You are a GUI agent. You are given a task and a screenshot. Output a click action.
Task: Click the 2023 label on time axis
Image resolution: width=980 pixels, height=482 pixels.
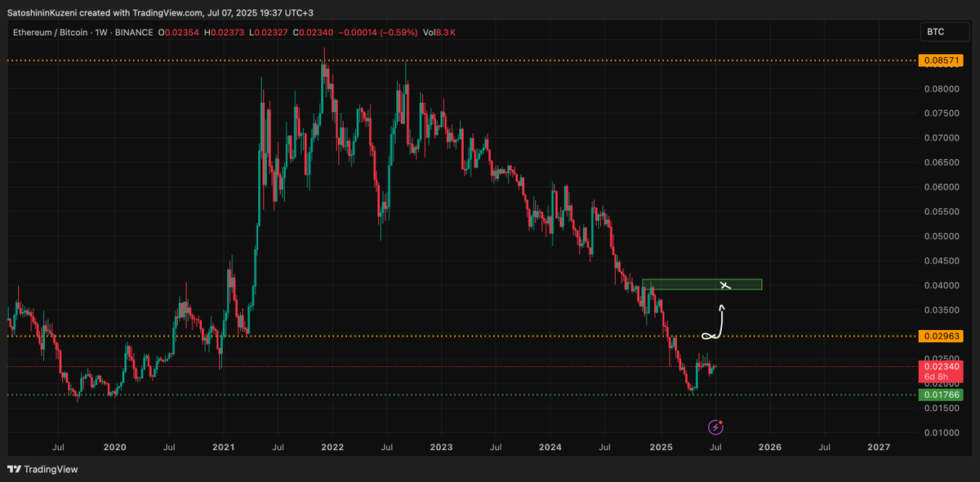[441, 448]
